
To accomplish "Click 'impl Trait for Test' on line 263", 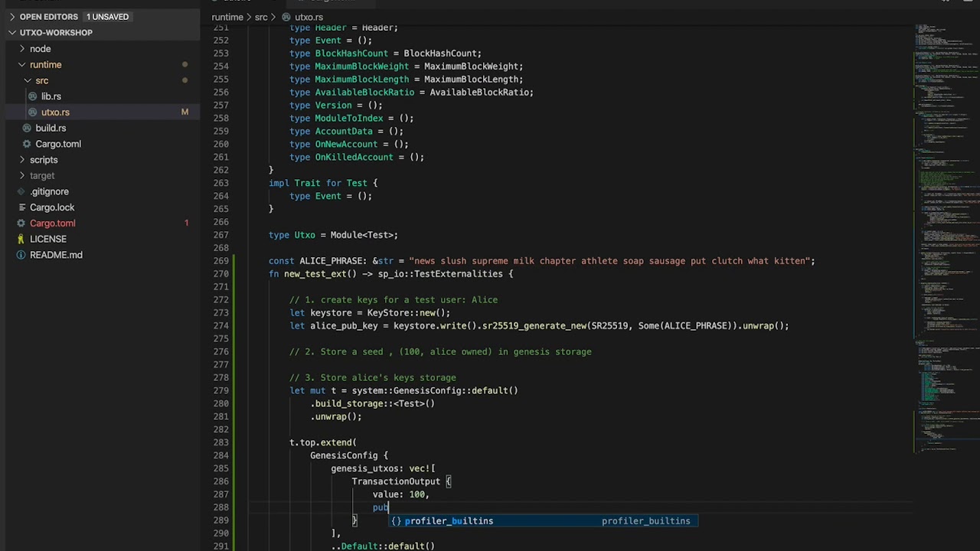I will (318, 183).
